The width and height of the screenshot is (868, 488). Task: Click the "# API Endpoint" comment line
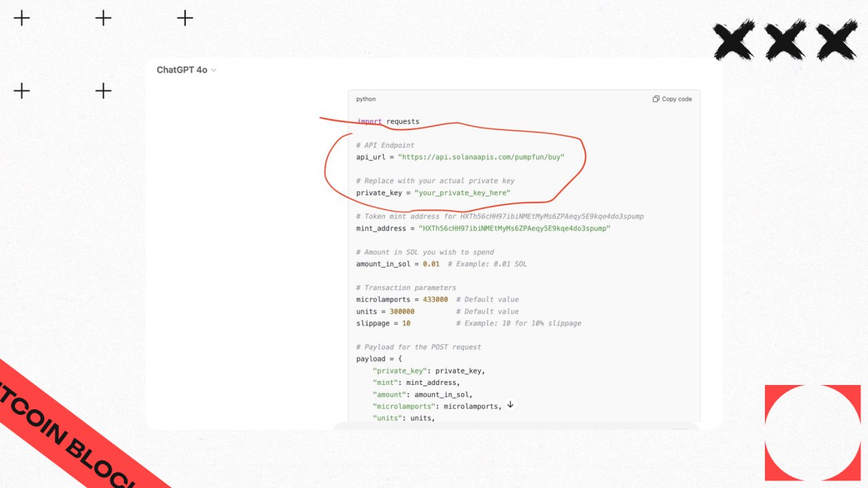click(x=385, y=145)
